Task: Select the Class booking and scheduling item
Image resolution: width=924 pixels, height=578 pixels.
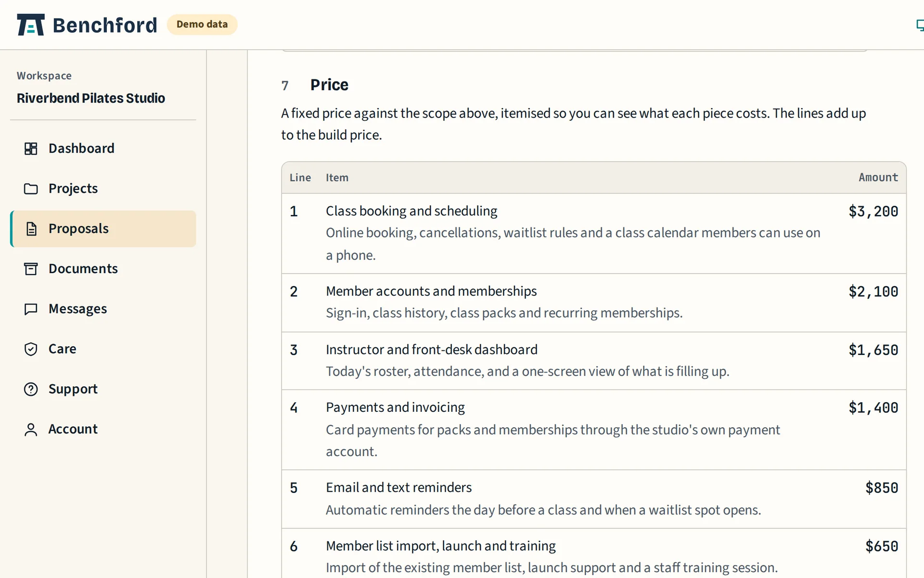Action: [411, 211]
